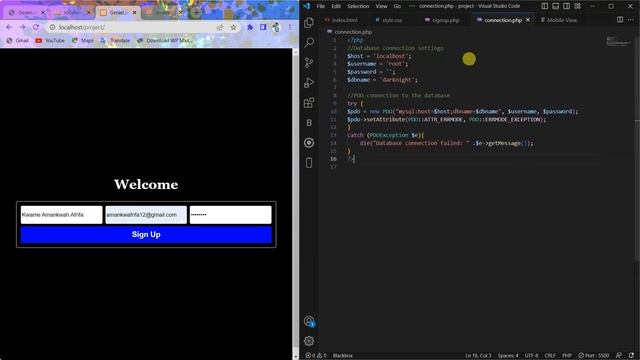Change the UTF-8 encoding setting
The width and height of the screenshot is (640, 360).
(x=531, y=356)
